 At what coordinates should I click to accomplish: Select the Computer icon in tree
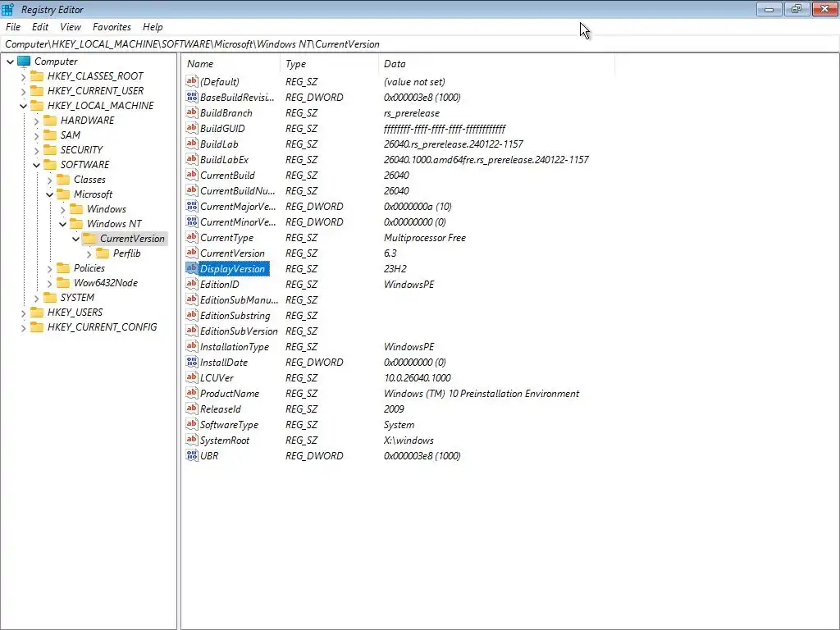click(x=24, y=61)
